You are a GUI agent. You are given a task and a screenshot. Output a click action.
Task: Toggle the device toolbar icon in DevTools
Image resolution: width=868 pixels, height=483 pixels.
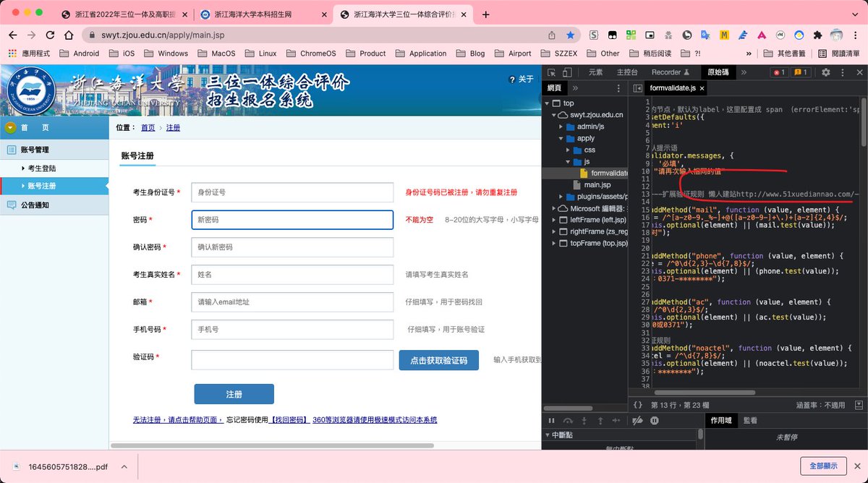(x=568, y=72)
